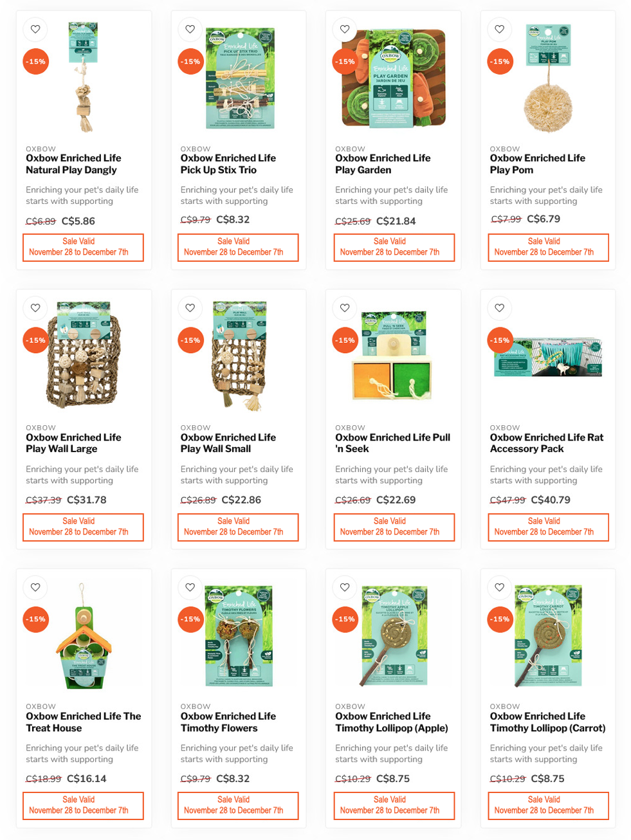Open the Oxbow Enriched Life Play Garden title
The height and width of the screenshot is (840, 631).
[383, 164]
